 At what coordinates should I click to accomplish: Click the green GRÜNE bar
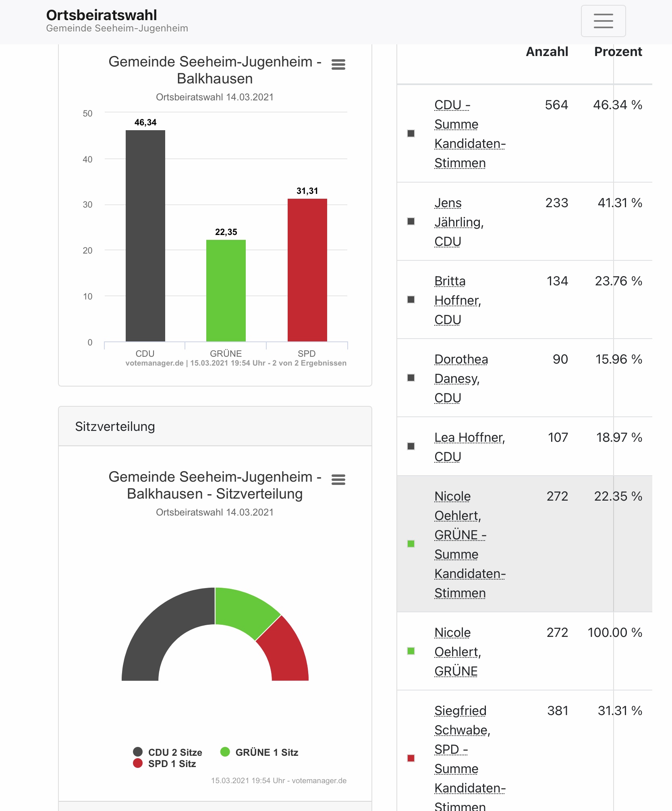pos(226,291)
